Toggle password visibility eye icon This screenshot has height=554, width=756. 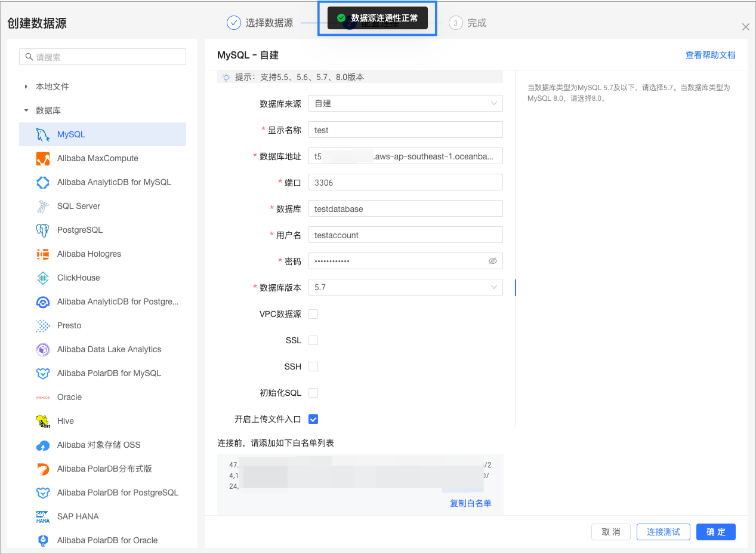pos(492,261)
